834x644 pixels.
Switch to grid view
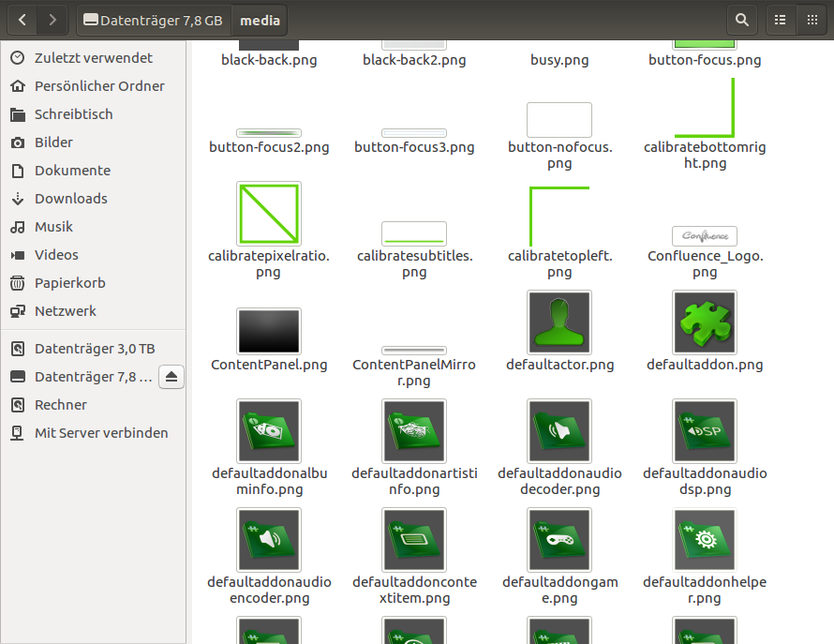pyautogui.click(x=812, y=21)
